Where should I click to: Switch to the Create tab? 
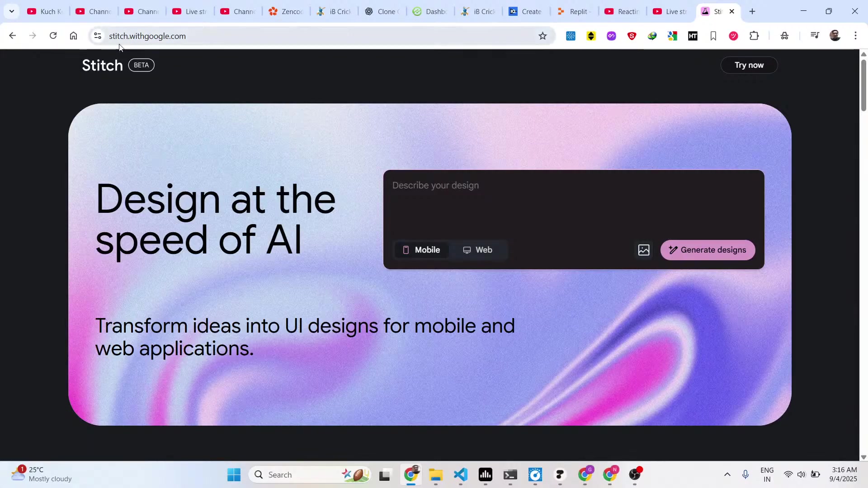526,11
